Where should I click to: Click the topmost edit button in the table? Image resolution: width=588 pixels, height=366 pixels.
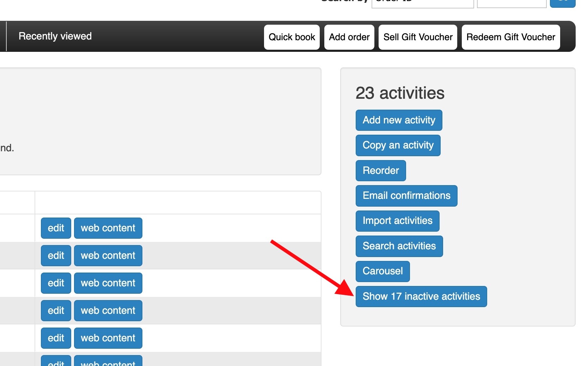click(x=56, y=228)
